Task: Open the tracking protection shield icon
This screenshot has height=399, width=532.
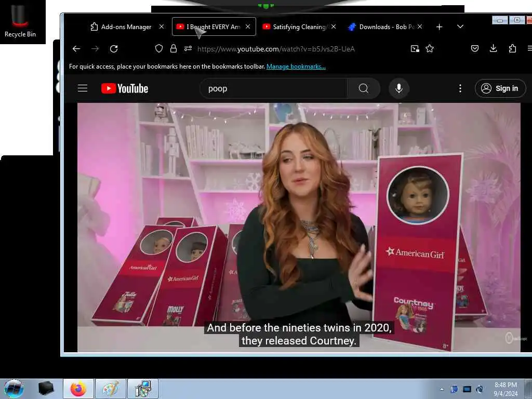Action: tap(159, 48)
